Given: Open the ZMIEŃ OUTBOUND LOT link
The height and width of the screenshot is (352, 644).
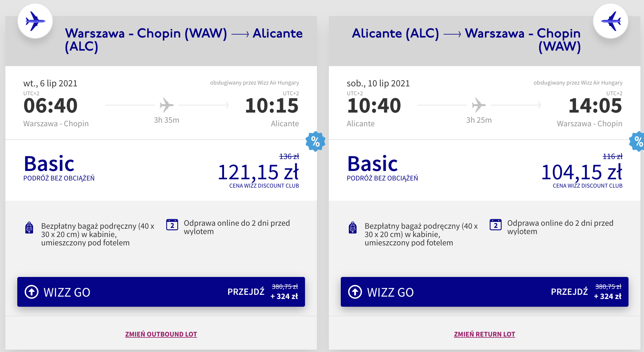Looking at the screenshot, I should click(x=161, y=334).
